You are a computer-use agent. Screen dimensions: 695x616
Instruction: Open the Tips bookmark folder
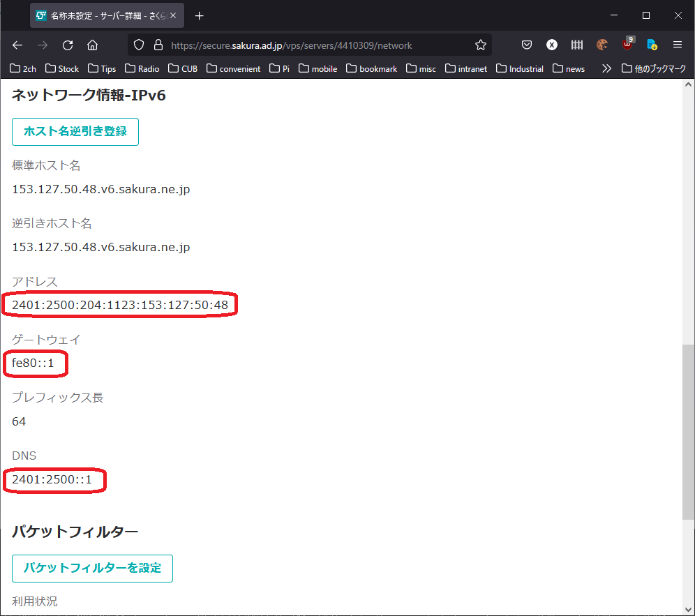click(x=102, y=68)
